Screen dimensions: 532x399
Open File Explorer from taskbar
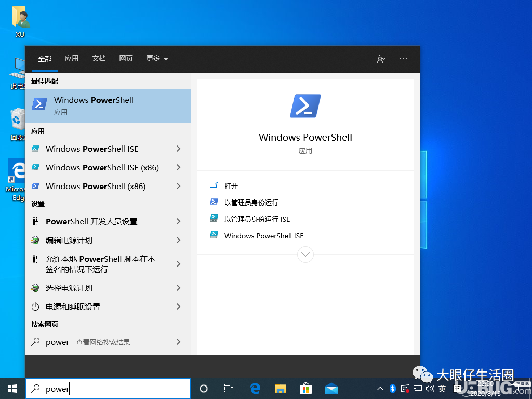pyautogui.click(x=280, y=389)
